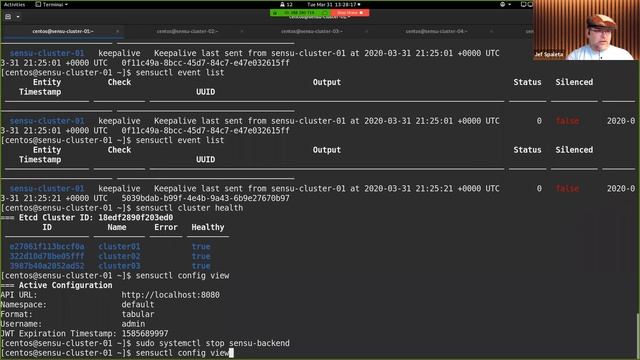Screen dimensions: 640x360
Task: Close the centos@sensu-cluster-04 tab
Action: pos(491,31)
